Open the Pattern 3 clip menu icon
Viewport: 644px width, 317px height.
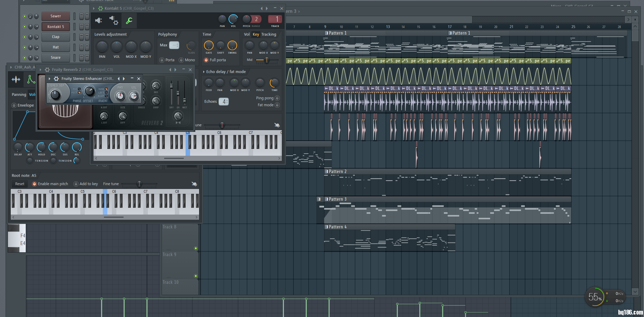tap(326, 199)
